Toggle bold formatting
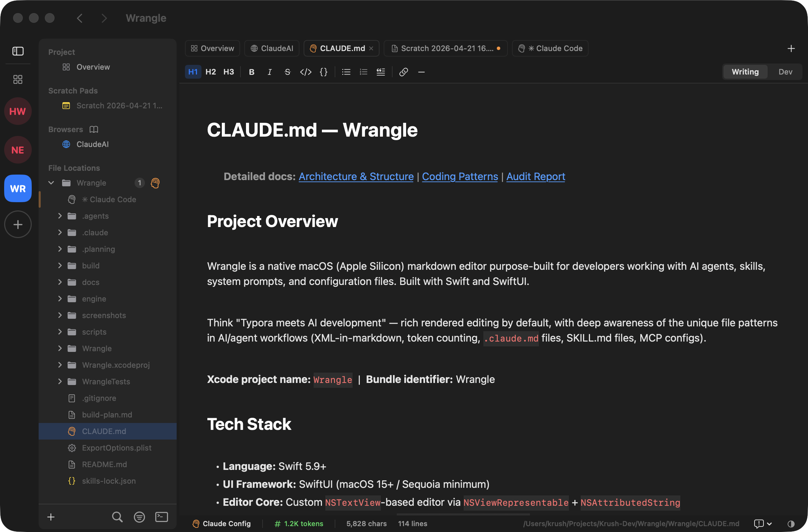808x532 pixels. pos(252,72)
